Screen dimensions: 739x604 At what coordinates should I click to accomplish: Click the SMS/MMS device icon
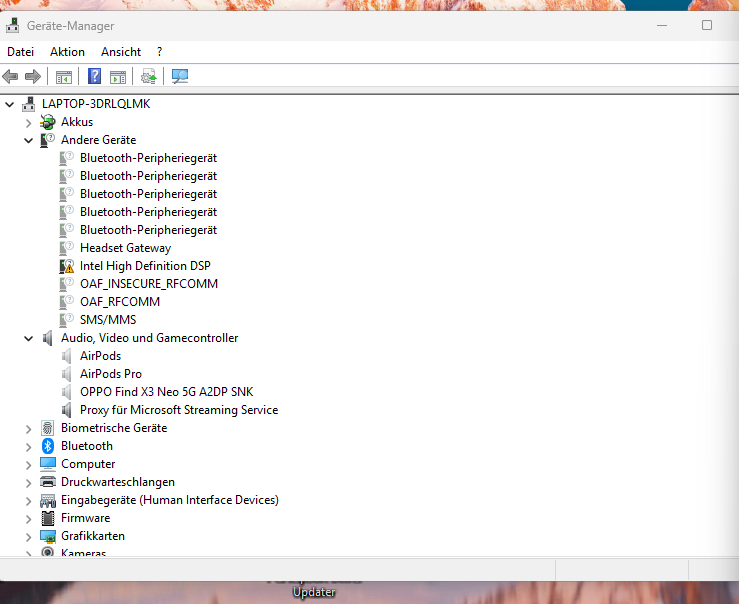pos(66,320)
